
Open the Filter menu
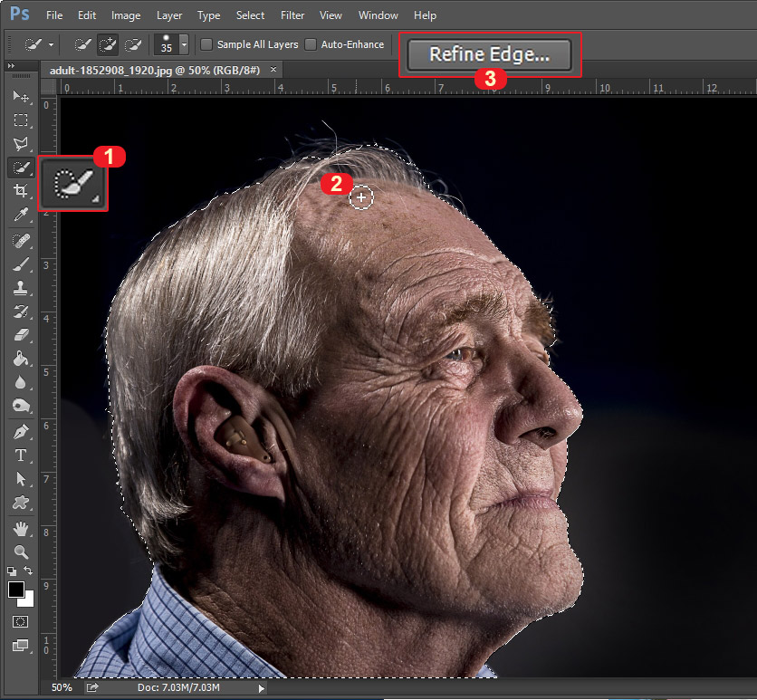coord(292,15)
